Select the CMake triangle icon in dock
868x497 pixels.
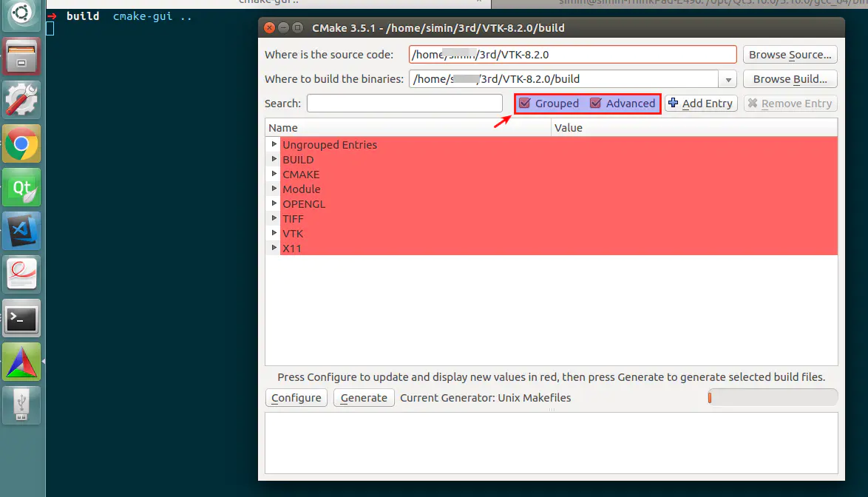21,362
